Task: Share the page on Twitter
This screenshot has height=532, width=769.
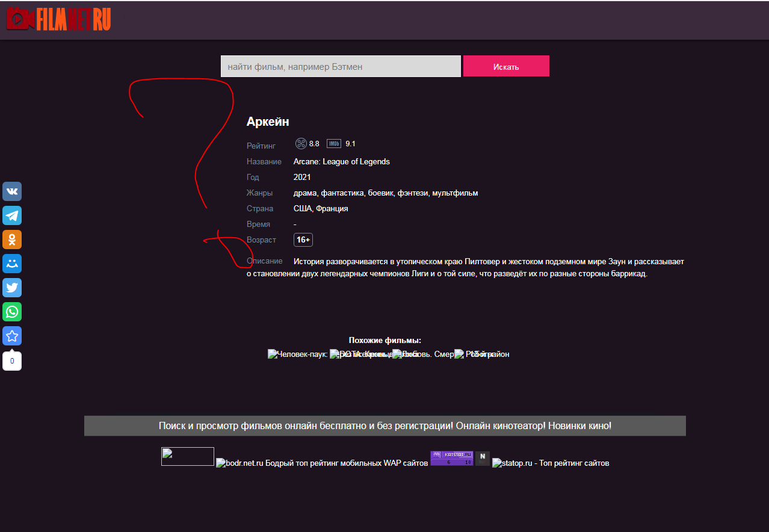Action: (x=12, y=288)
